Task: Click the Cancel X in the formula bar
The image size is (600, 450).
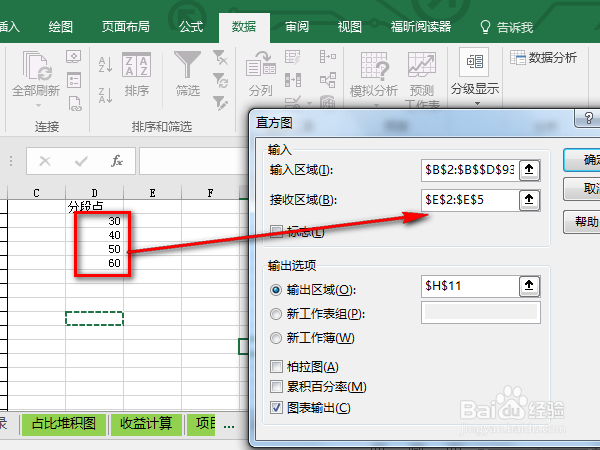Action: point(45,161)
